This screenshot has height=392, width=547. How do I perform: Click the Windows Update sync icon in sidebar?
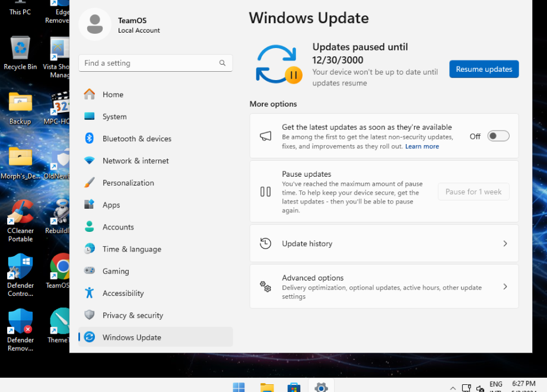click(x=90, y=337)
